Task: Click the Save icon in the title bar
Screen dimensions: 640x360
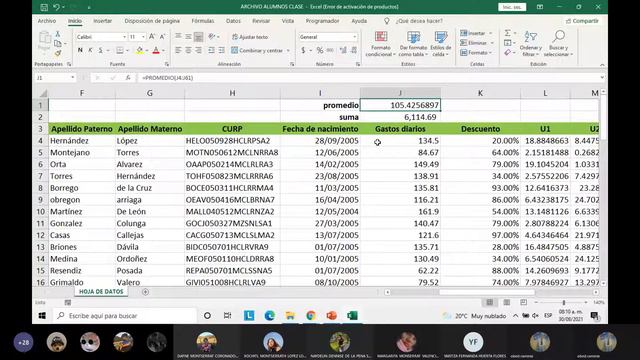Action: 44,7
